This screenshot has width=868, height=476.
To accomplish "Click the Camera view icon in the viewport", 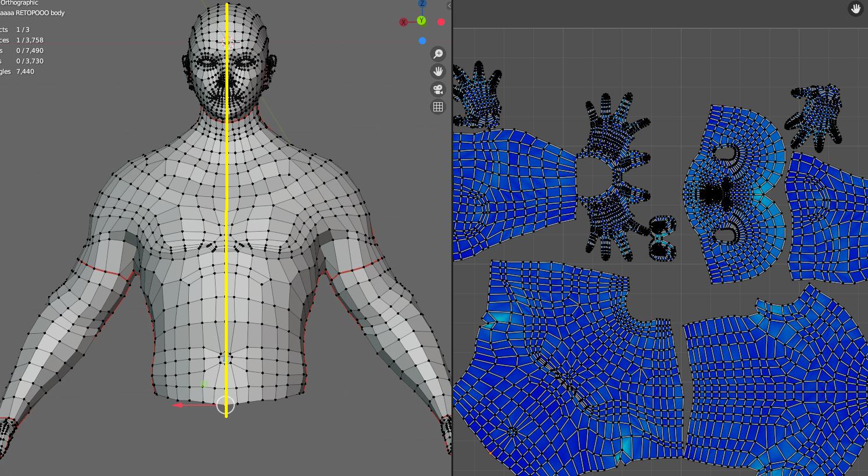I will click(x=437, y=89).
